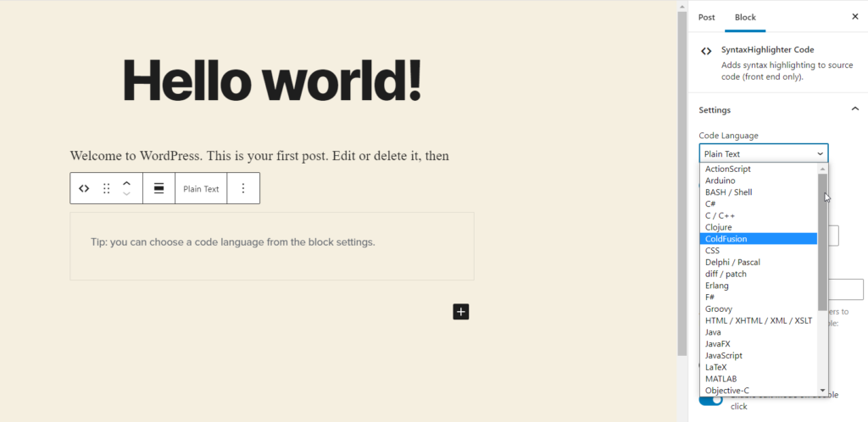Click the dropdown list scrollbar thumb
Image resolution: width=868 pixels, height=422 pixels.
[822, 242]
